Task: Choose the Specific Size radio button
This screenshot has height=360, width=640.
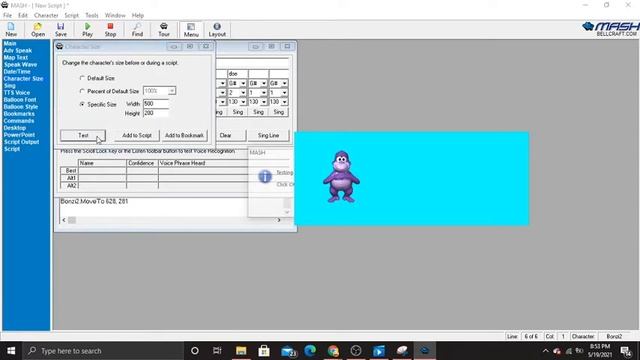Action: [x=82, y=104]
